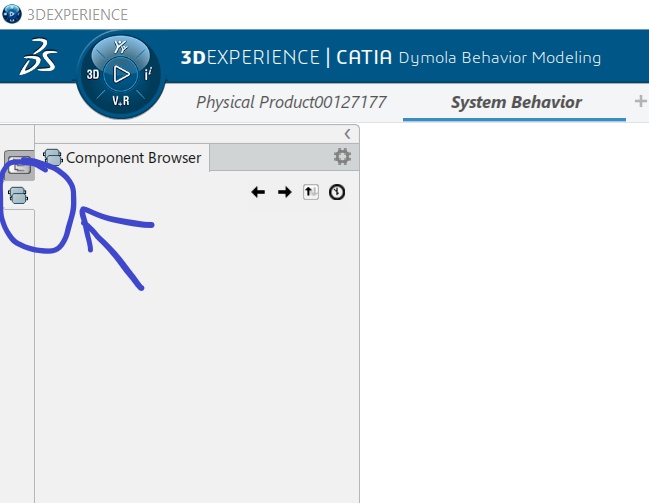The height and width of the screenshot is (503, 649).
Task: Switch to Physical Product00127177 tab
Action: click(x=291, y=102)
